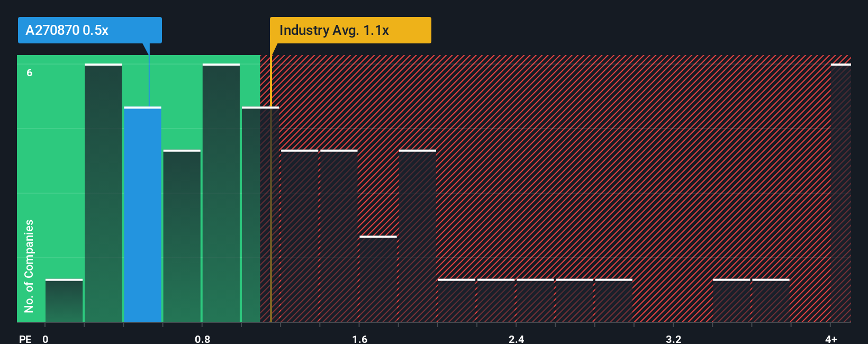Click the Industry Avg. 1.1x yellow label
The width and height of the screenshot is (868, 344).
click(x=350, y=30)
